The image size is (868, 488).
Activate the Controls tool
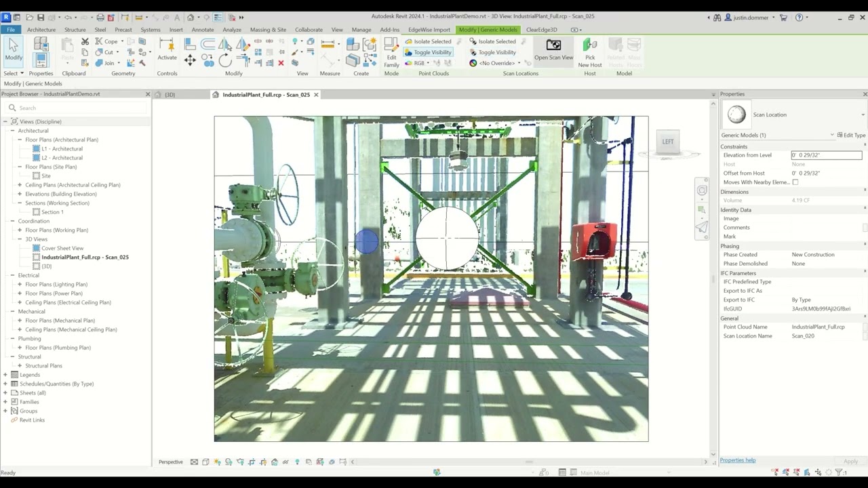click(x=167, y=49)
